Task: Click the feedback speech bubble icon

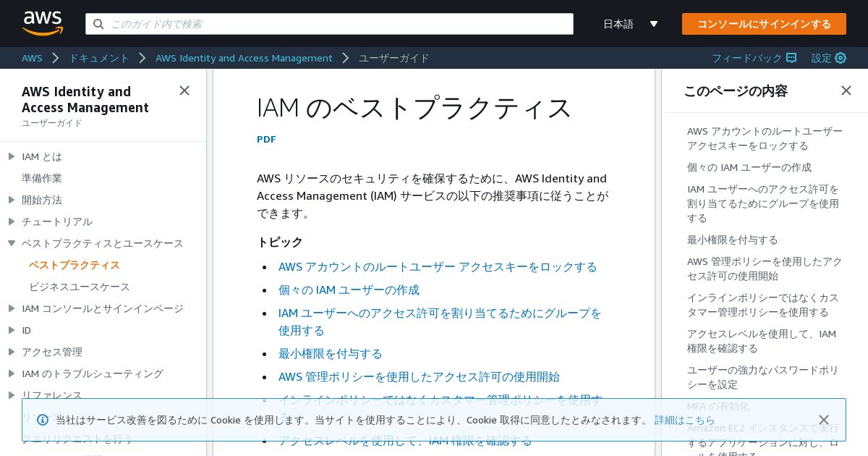Action: coord(791,58)
